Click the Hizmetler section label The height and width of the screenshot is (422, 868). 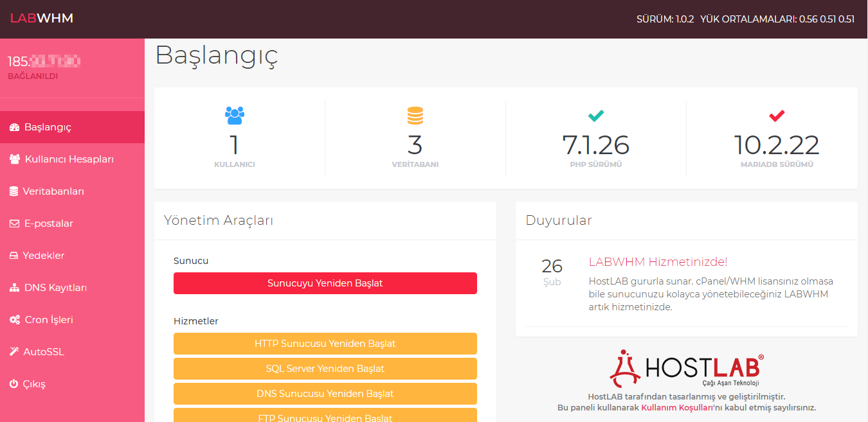coord(196,321)
